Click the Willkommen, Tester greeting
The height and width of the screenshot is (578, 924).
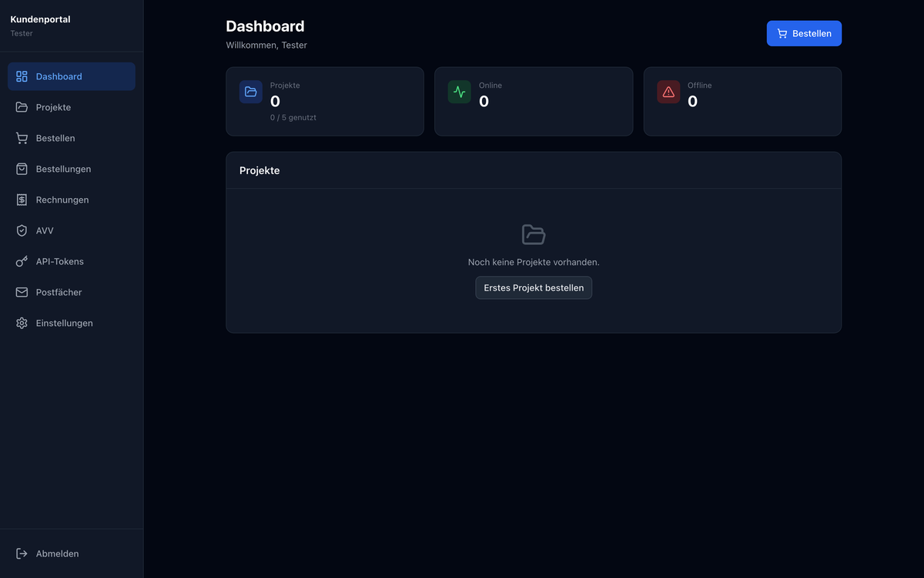point(266,45)
